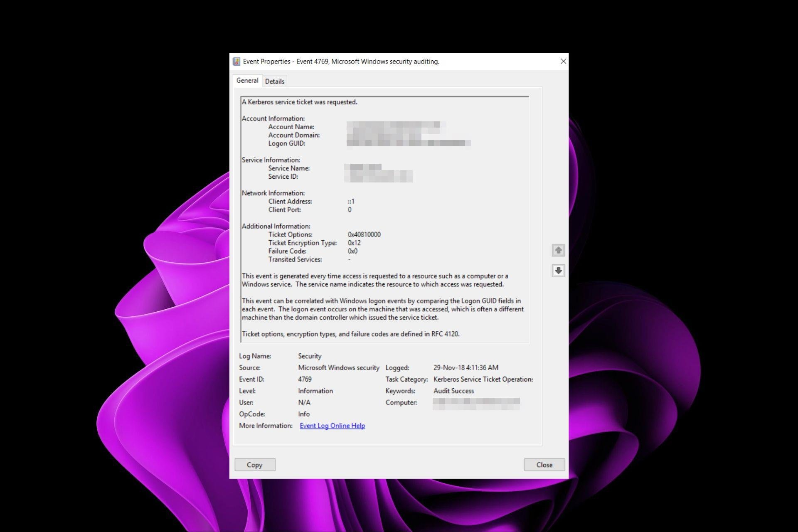Click the OpCode value Info
Viewport: 798px width, 532px height.
304,414
